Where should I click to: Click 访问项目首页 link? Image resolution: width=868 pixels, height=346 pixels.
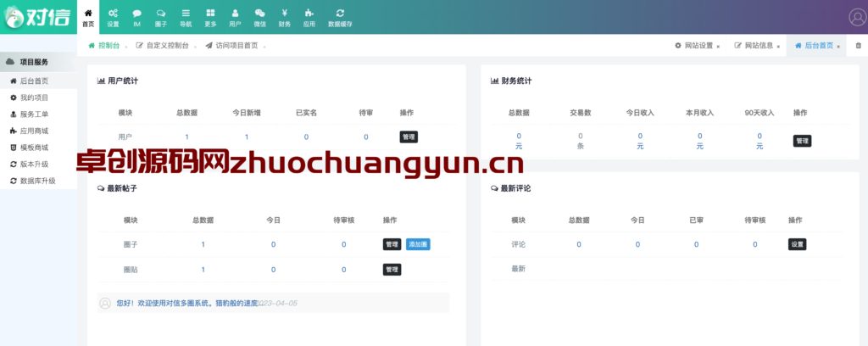pyautogui.click(x=231, y=46)
